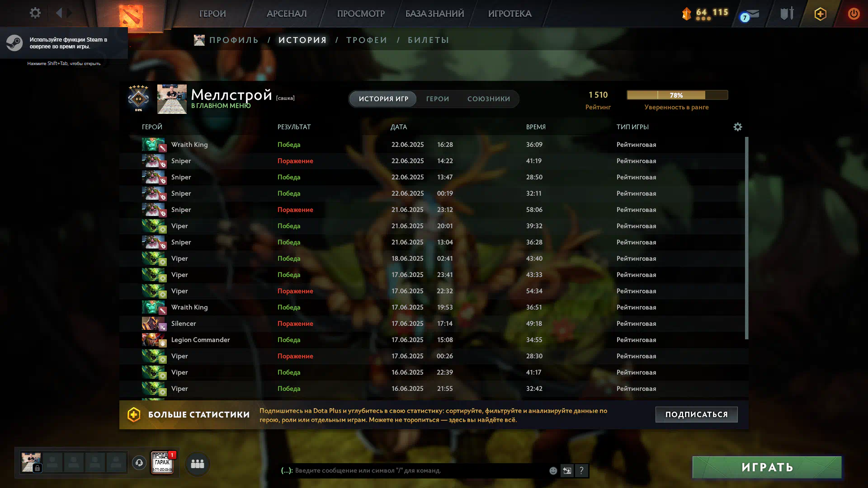Open the party members group icon
This screenshot has width=868, height=488.
[x=198, y=464]
